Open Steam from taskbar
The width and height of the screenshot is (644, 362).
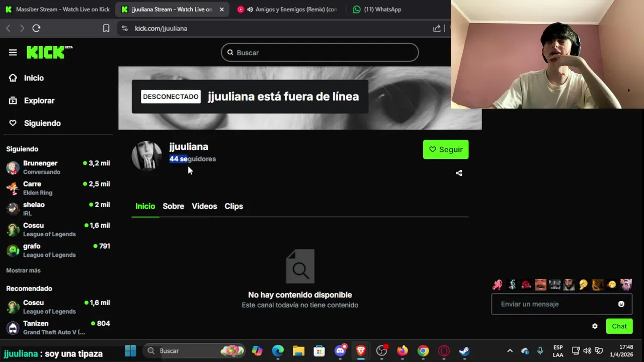coord(464,350)
